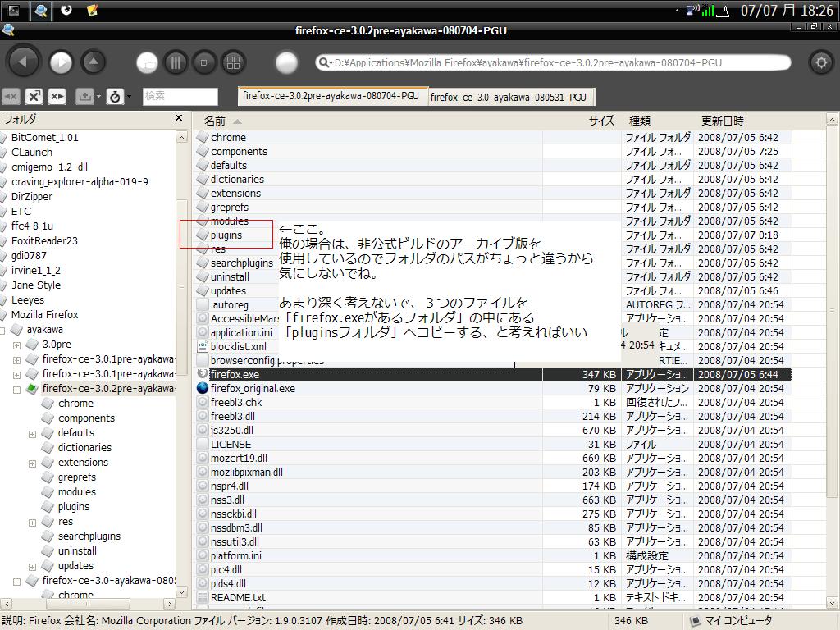Select the firefox.exe row

point(493,374)
